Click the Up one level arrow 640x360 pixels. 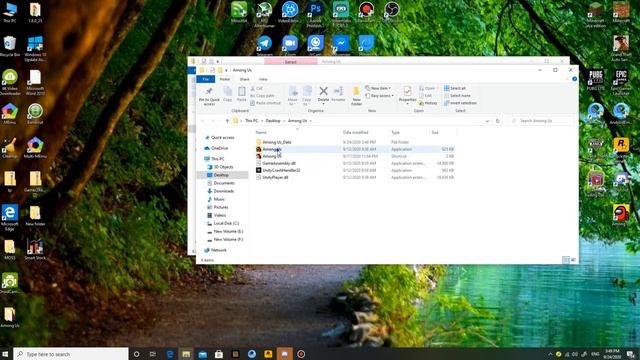(227, 121)
